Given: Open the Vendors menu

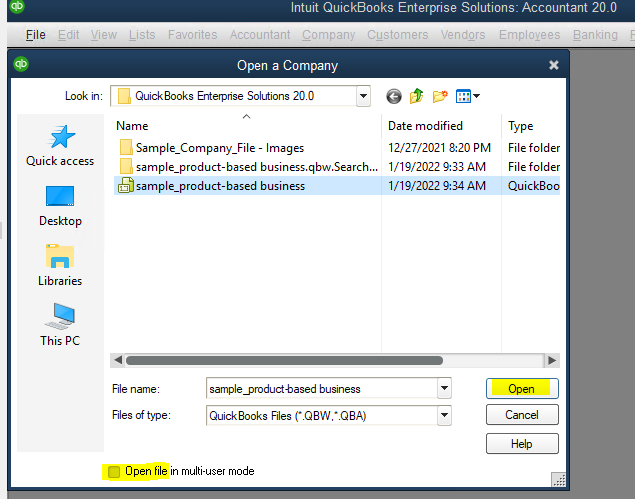Looking at the screenshot, I should tap(463, 35).
